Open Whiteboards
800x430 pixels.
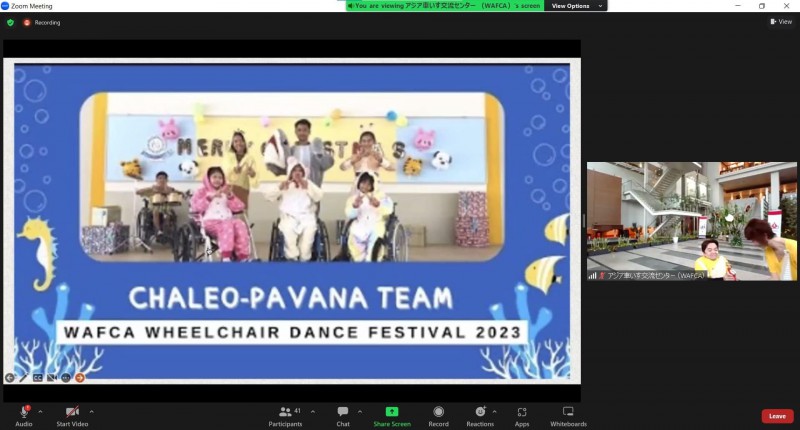click(568, 416)
